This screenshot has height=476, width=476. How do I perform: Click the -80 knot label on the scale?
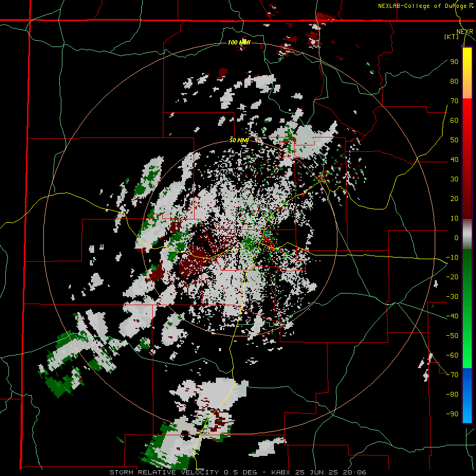(452, 395)
